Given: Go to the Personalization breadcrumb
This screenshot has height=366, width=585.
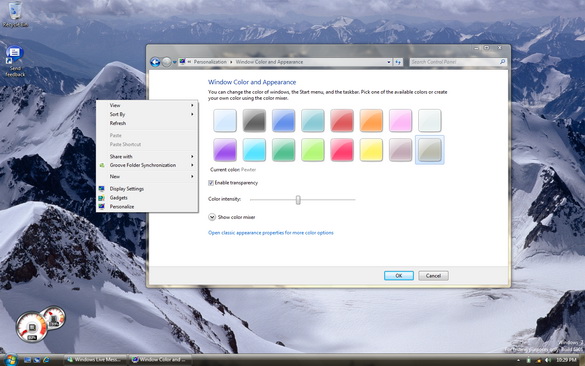Looking at the screenshot, I should (210, 62).
